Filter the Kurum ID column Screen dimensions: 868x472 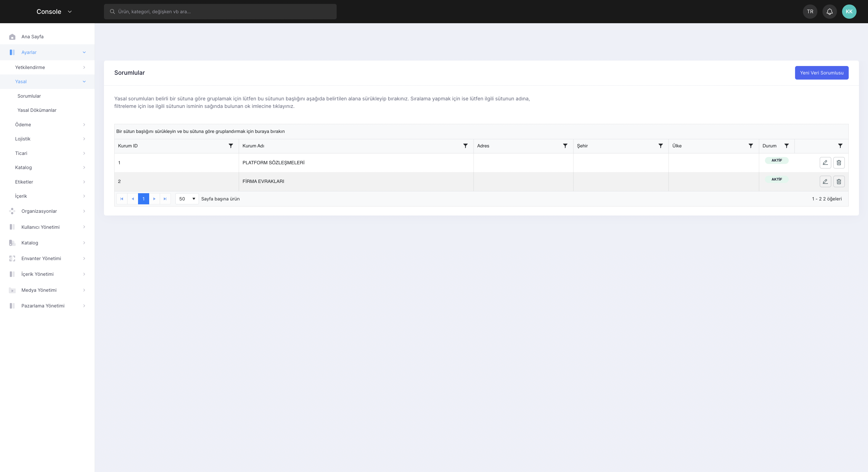(231, 146)
